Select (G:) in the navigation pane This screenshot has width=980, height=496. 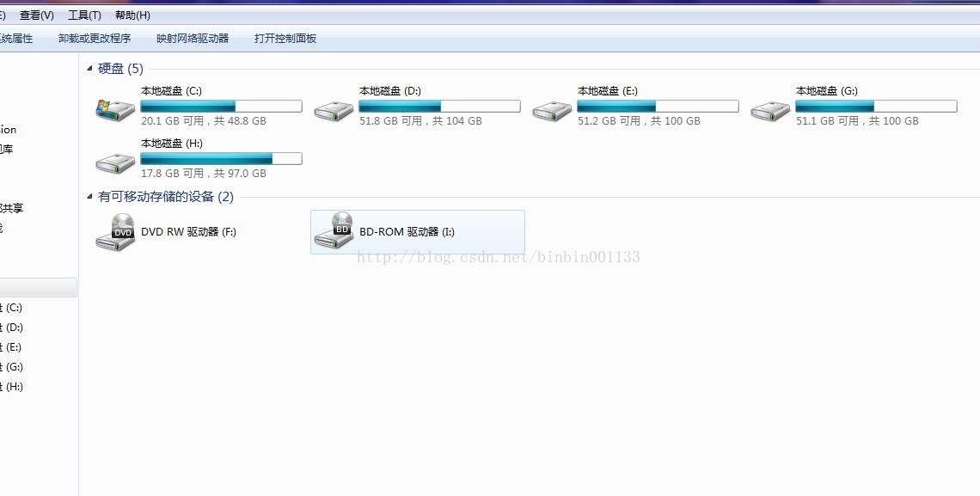(11, 367)
